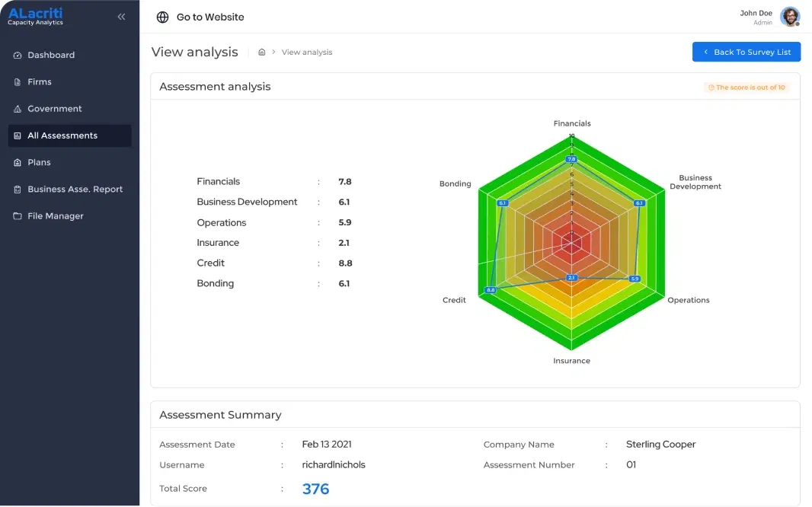Image resolution: width=812 pixels, height=507 pixels.
Task: Click the Government building icon in sidebar
Action: tap(18, 109)
